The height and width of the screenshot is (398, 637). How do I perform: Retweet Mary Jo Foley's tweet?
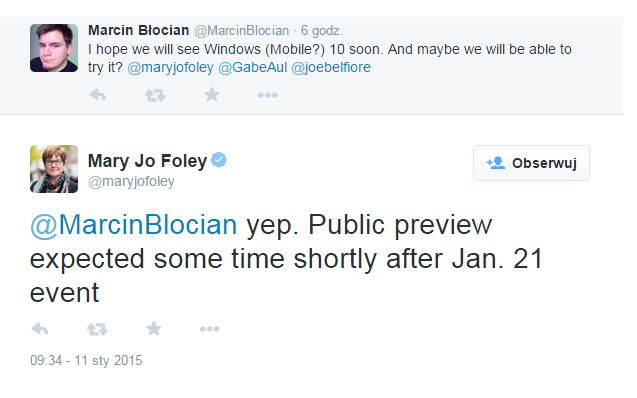pos(97,329)
